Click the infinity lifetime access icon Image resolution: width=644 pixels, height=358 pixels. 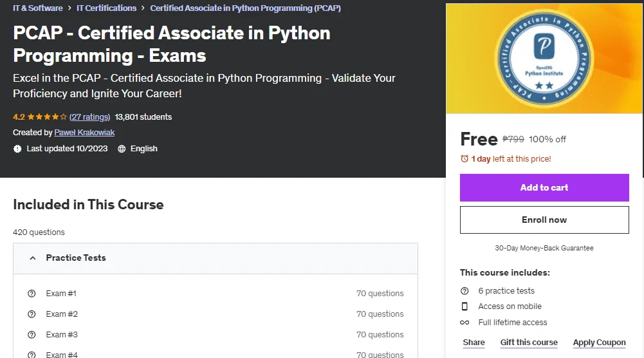[465, 323]
